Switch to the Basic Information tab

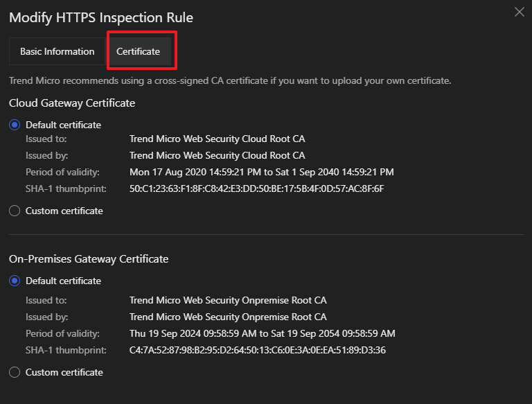point(57,51)
